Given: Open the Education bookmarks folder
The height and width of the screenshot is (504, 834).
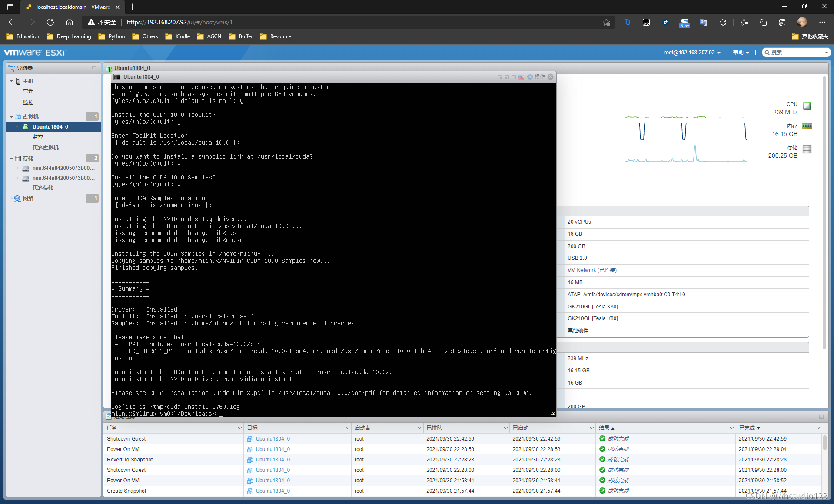Looking at the screenshot, I should point(23,36).
